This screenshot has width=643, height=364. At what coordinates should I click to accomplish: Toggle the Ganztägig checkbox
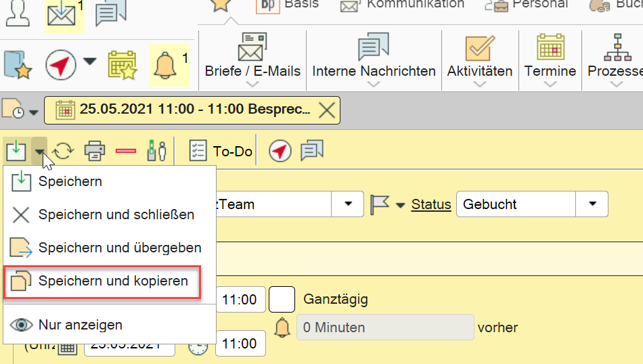coord(282,299)
